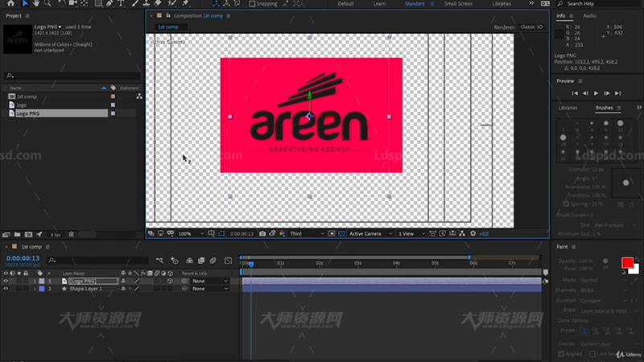Image resolution: width=644 pixels, height=362 pixels.
Task: Go to the Last Frame in Preview panel
Action: tap(617, 93)
